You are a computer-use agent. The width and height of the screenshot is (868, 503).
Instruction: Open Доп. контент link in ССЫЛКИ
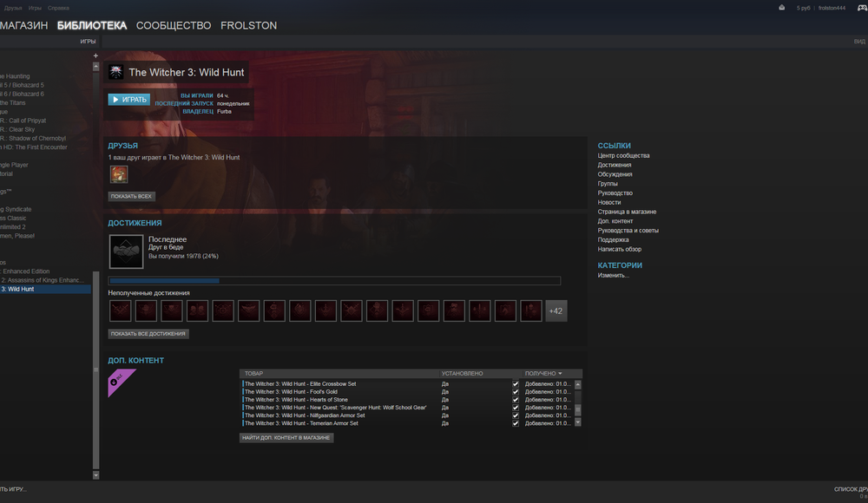pyautogui.click(x=615, y=221)
